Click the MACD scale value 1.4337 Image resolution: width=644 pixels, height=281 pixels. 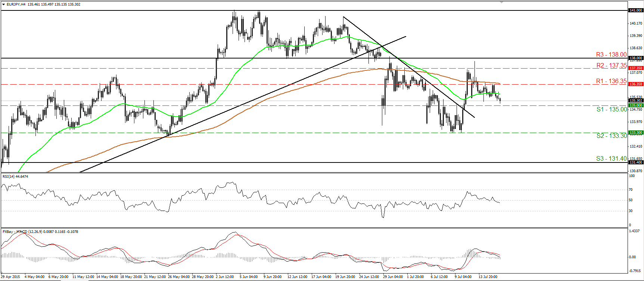coord(635,231)
